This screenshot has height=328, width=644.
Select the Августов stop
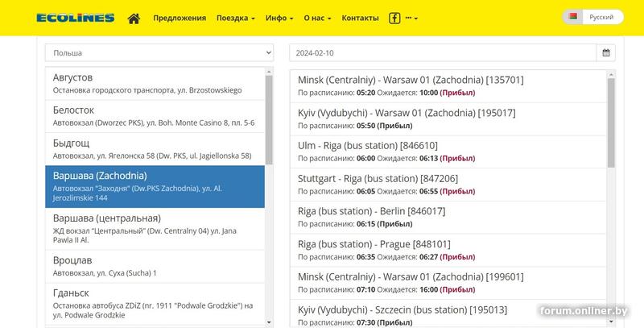pyautogui.click(x=155, y=83)
